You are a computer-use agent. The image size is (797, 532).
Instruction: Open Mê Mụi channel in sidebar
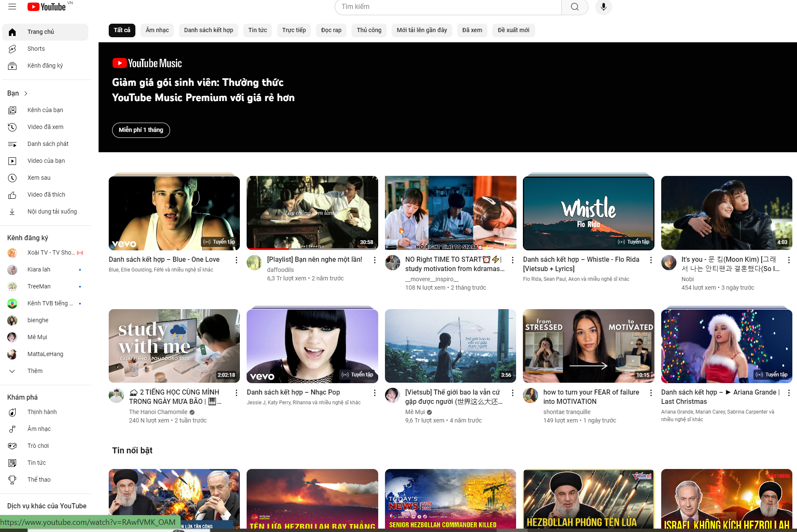45,337
